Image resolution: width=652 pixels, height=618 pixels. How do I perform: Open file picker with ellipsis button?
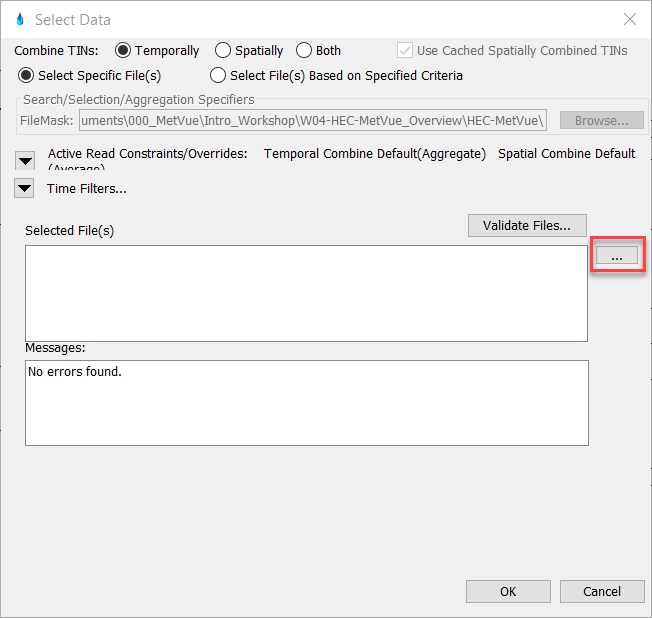(x=616, y=256)
